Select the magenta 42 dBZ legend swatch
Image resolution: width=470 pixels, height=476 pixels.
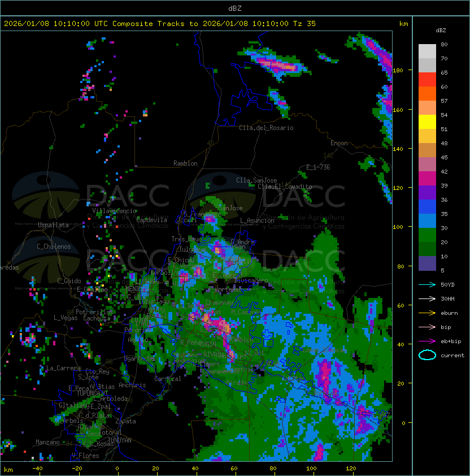pos(427,179)
